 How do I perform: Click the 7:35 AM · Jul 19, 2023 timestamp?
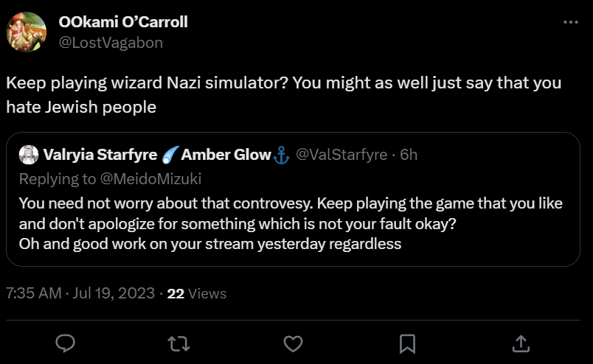click(x=80, y=293)
